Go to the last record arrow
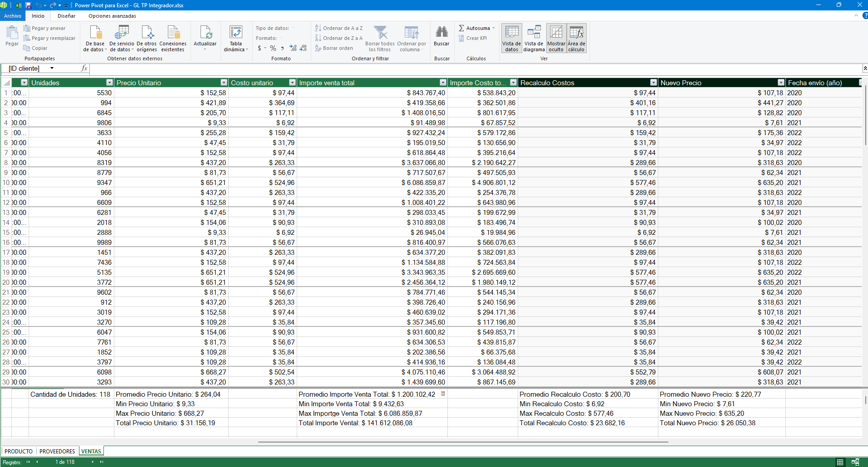The width and height of the screenshot is (868, 467). (102, 462)
